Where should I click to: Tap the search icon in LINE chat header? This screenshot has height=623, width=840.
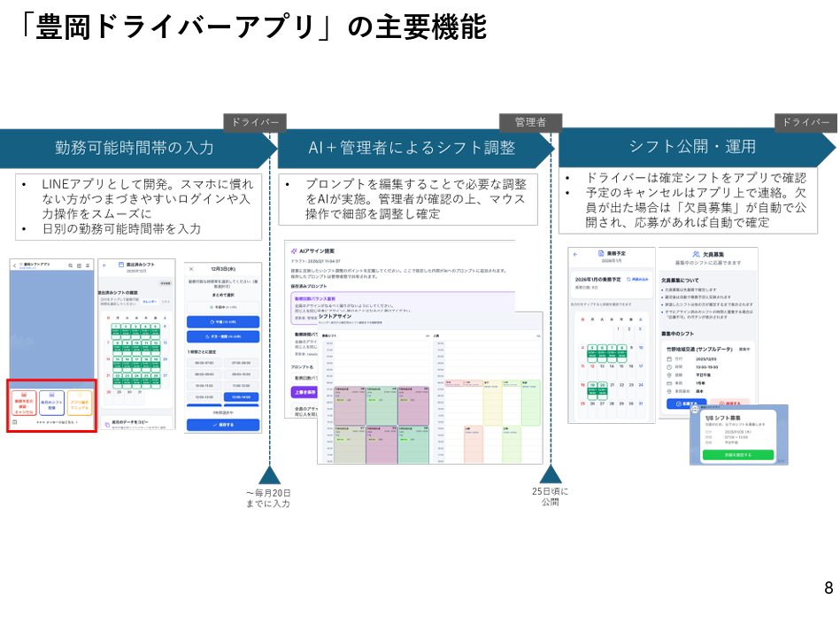tap(70, 265)
